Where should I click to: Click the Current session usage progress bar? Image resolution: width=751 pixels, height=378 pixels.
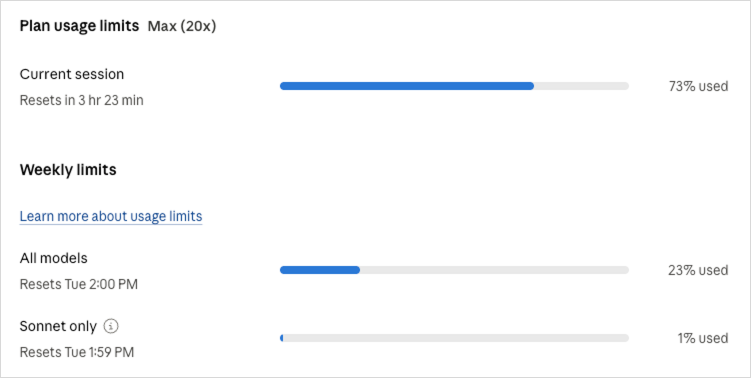(x=454, y=86)
